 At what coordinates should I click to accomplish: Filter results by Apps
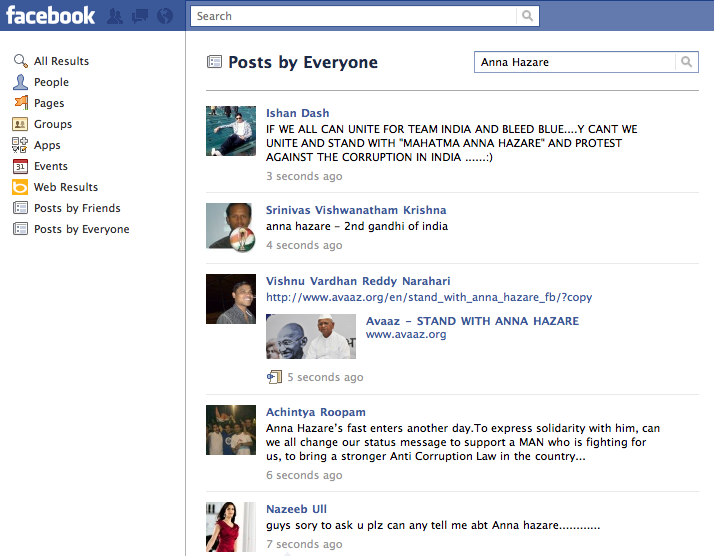[x=47, y=145]
